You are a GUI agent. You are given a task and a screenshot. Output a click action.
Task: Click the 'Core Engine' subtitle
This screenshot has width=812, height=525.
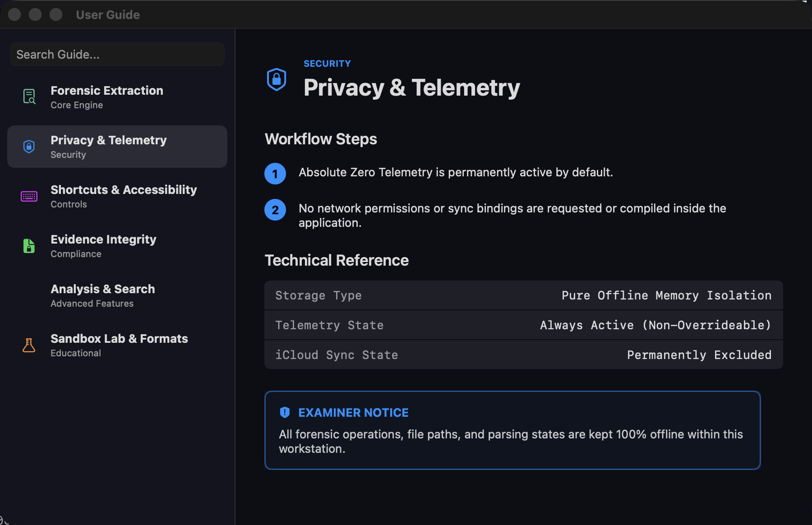pos(77,105)
